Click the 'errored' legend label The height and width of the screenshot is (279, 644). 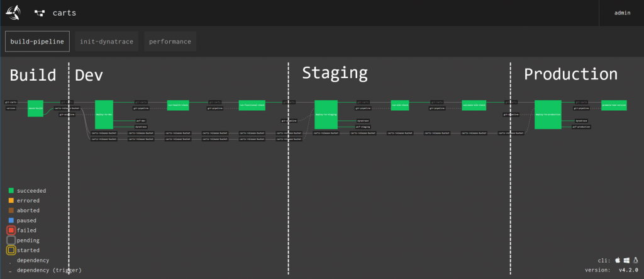coord(28,200)
